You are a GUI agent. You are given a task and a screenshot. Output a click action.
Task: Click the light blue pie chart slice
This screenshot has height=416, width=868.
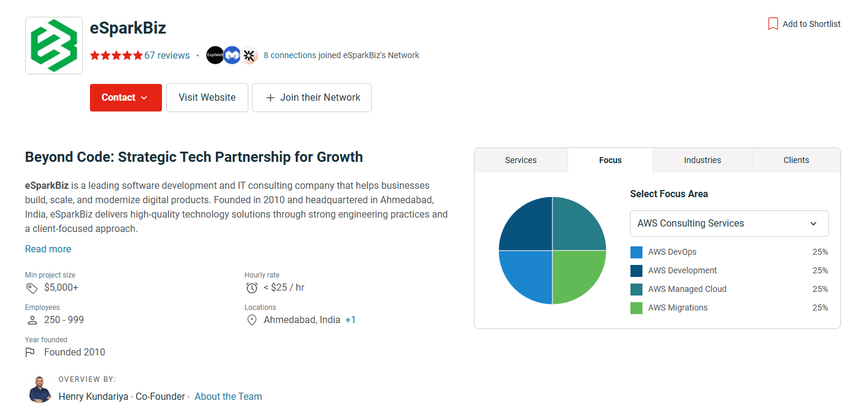[x=530, y=273]
